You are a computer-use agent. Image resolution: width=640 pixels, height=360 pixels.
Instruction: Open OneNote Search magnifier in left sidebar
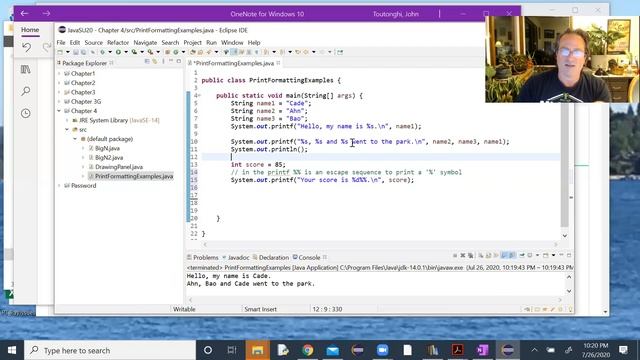click(26, 91)
